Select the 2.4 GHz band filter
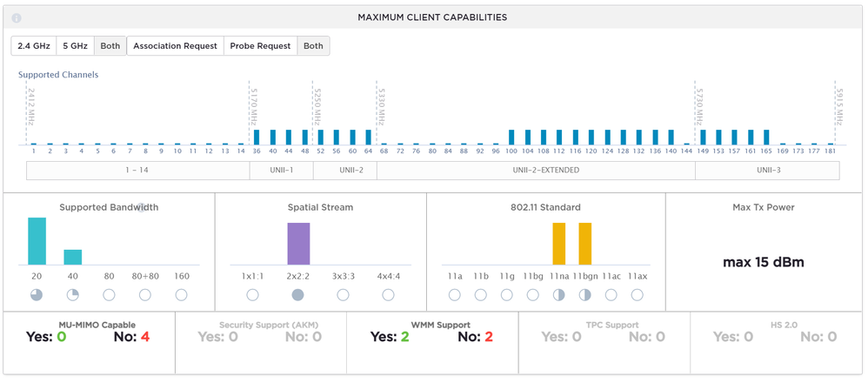The width and height of the screenshot is (868, 383). tap(34, 46)
